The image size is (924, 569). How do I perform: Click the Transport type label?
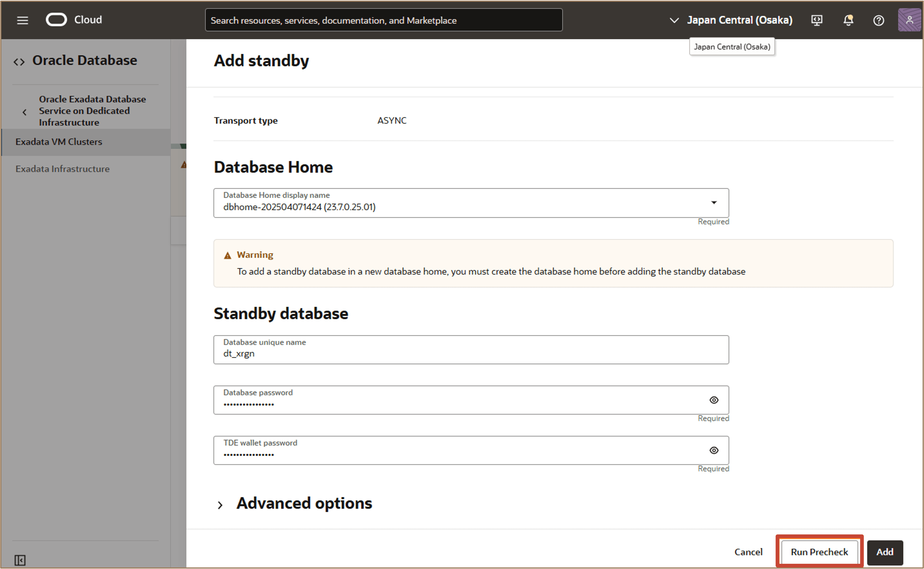pyautogui.click(x=246, y=121)
